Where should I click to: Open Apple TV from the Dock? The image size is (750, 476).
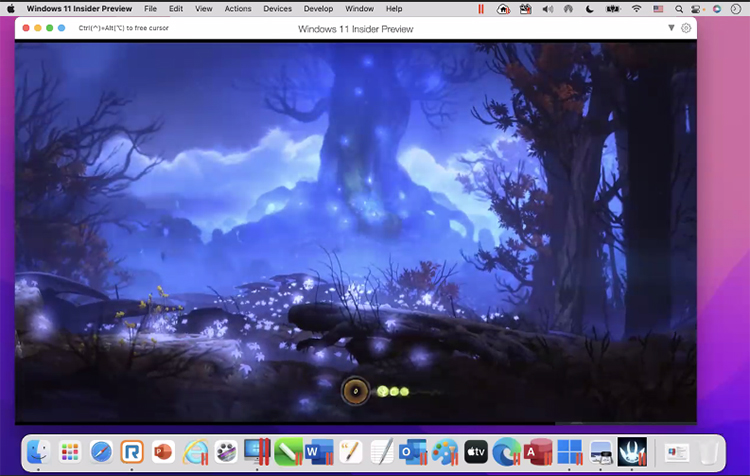click(x=476, y=452)
